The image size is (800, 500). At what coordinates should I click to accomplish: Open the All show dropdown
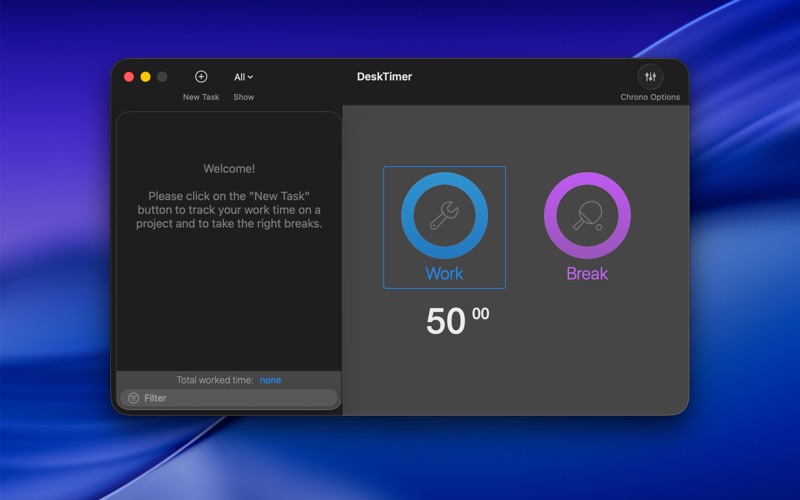243,77
